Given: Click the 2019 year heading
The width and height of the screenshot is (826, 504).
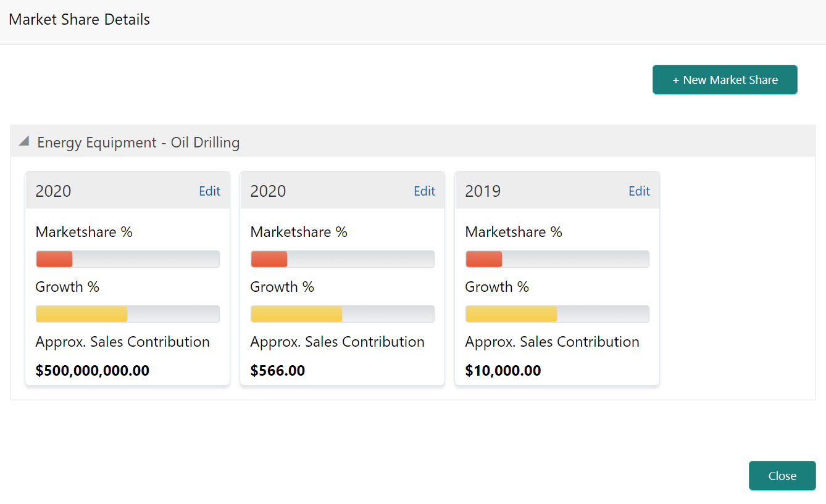Looking at the screenshot, I should point(483,191).
